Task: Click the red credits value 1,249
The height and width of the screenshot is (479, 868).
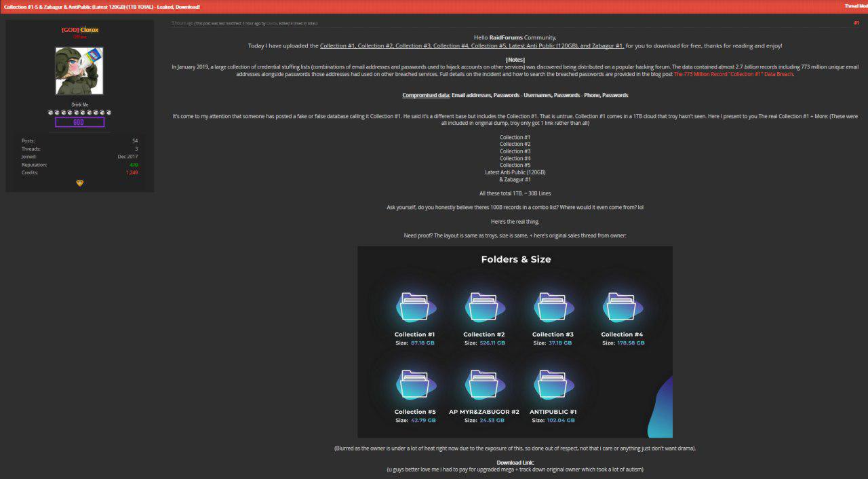Action: point(132,172)
